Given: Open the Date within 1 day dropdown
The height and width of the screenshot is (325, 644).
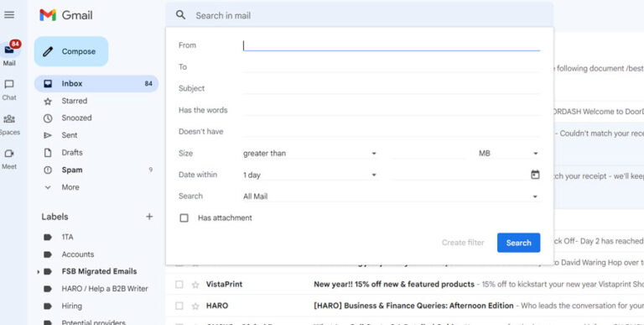Looking at the screenshot, I should coord(309,175).
